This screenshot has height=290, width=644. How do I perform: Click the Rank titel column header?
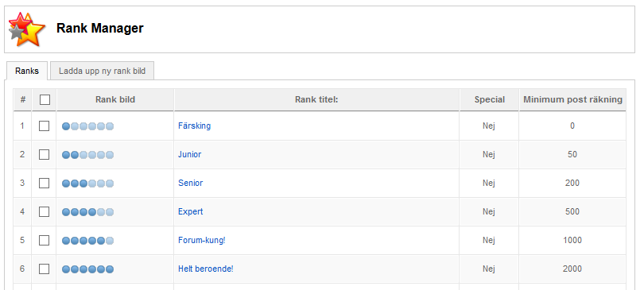(316, 99)
